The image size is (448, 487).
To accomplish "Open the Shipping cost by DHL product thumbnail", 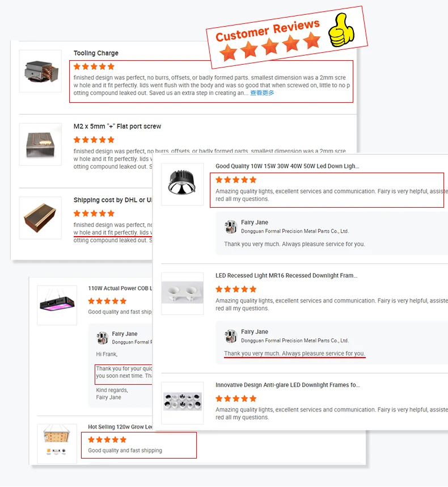I will point(40,218).
